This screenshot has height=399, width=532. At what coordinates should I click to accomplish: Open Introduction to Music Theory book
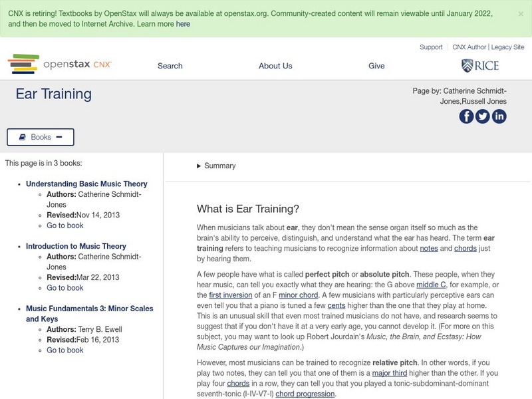[76, 246]
